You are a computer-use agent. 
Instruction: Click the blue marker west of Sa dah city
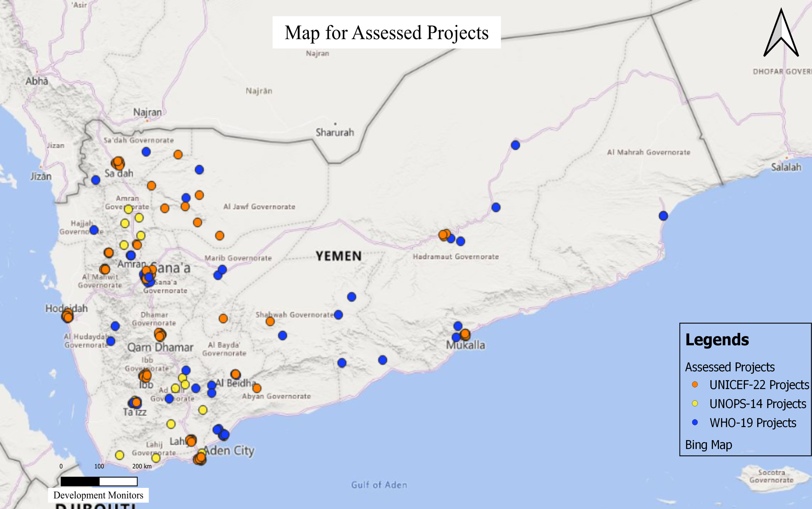96,180
